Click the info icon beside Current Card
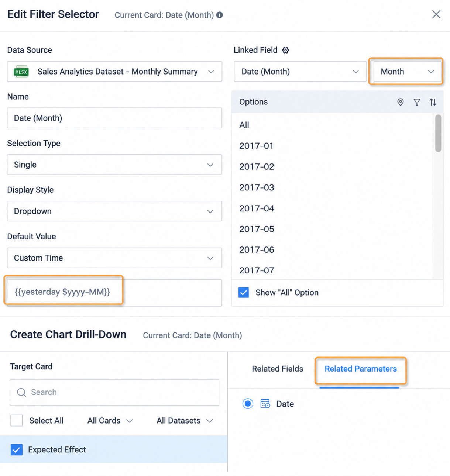Viewport: 450px width, 476px height. point(220,15)
